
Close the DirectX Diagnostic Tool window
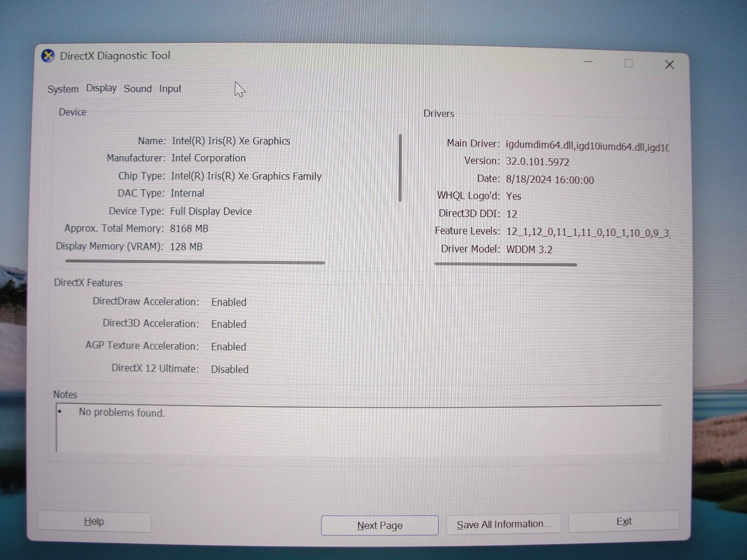coord(669,65)
